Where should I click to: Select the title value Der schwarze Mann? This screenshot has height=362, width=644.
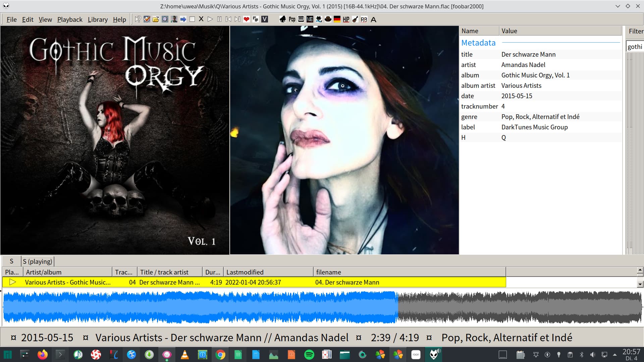tap(528, 54)
